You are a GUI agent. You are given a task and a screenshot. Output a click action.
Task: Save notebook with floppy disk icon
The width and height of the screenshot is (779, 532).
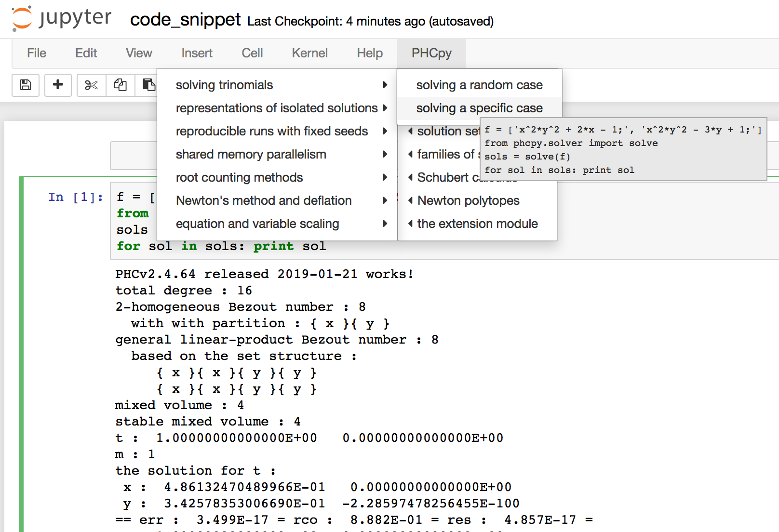pos(26,85)
